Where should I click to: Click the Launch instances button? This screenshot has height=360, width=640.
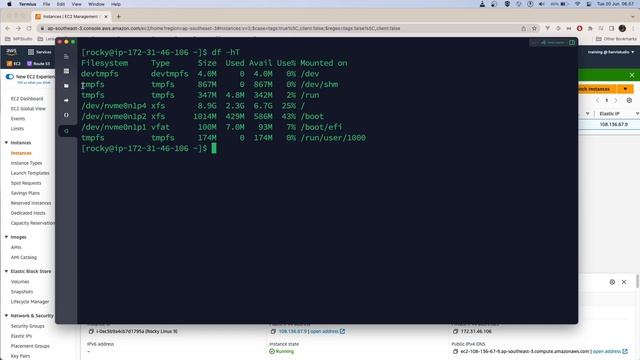point(598,89)
